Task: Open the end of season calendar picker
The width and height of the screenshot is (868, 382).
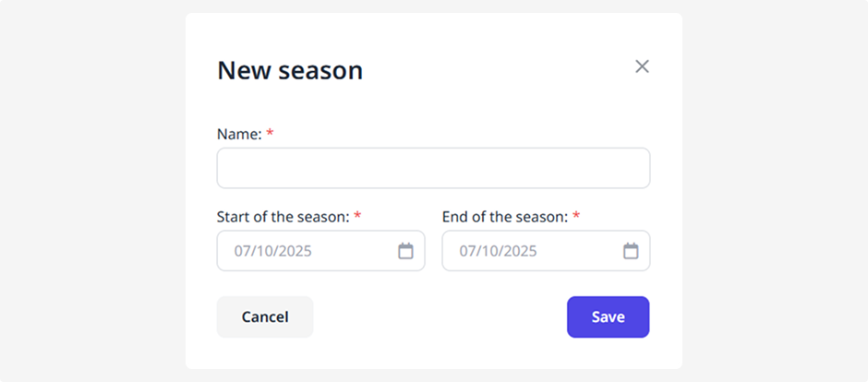Action: point(631,251)
